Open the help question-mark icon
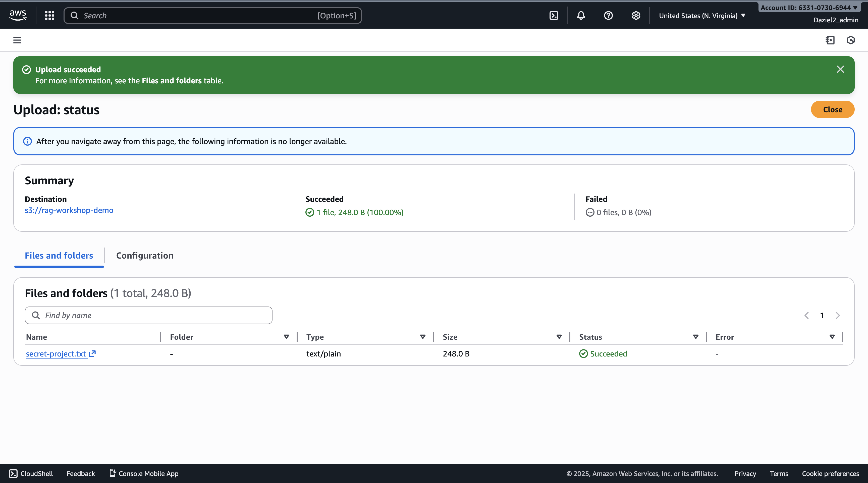868x483 pixels. (608, 15)
